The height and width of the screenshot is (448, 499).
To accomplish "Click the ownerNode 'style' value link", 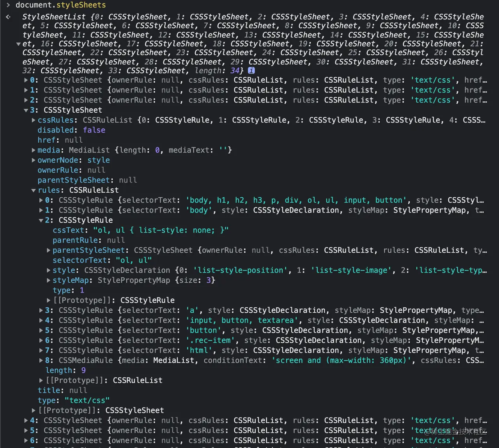I will 99,160.
